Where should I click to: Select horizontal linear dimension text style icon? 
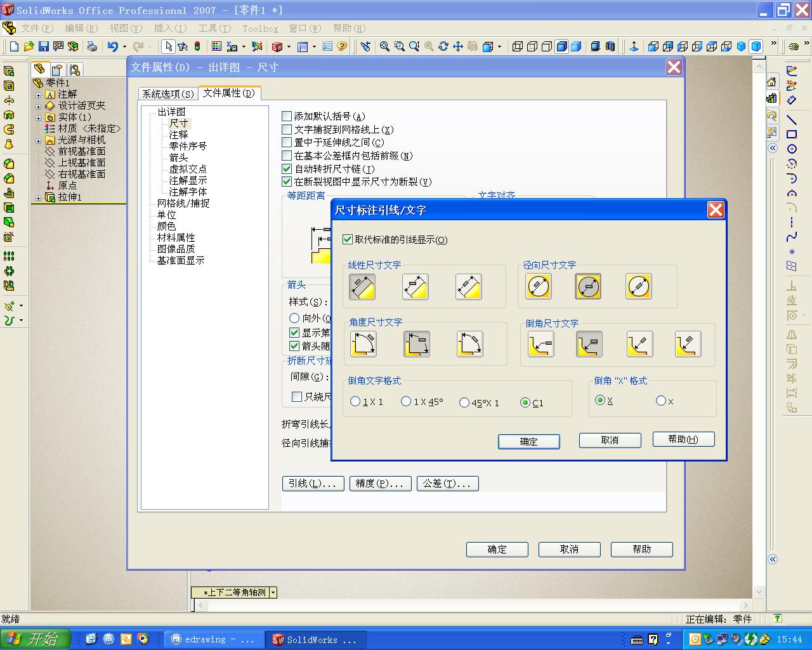tap(416, 287)
